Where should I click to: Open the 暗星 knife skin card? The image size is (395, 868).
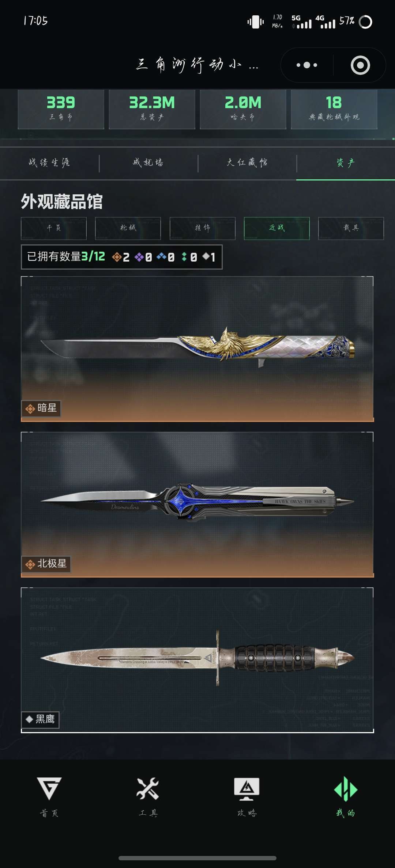(x=197, y=349)
